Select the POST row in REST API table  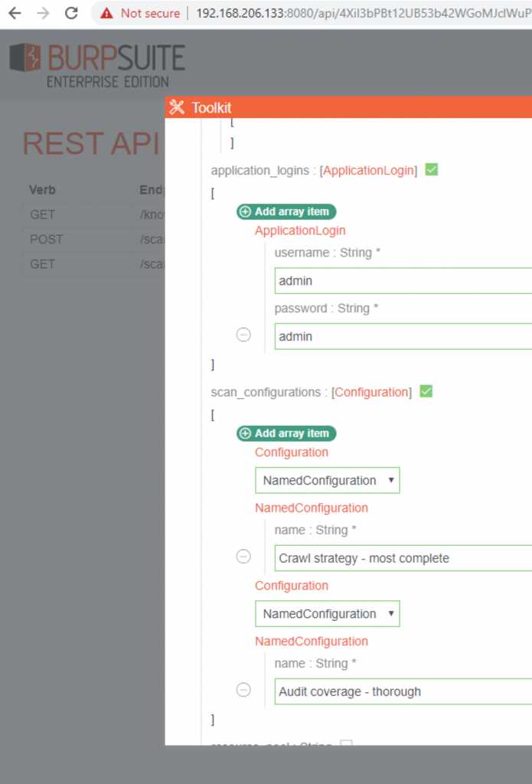[x=47, y=239]
